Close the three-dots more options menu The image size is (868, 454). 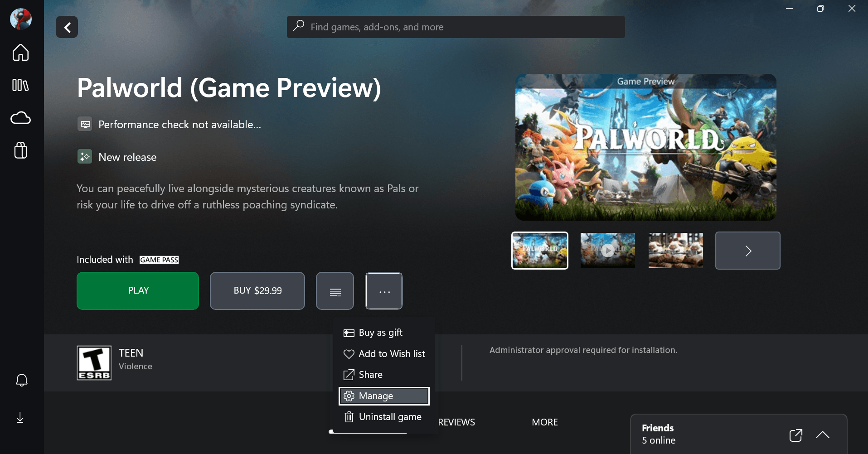click(x=384, y=291)
